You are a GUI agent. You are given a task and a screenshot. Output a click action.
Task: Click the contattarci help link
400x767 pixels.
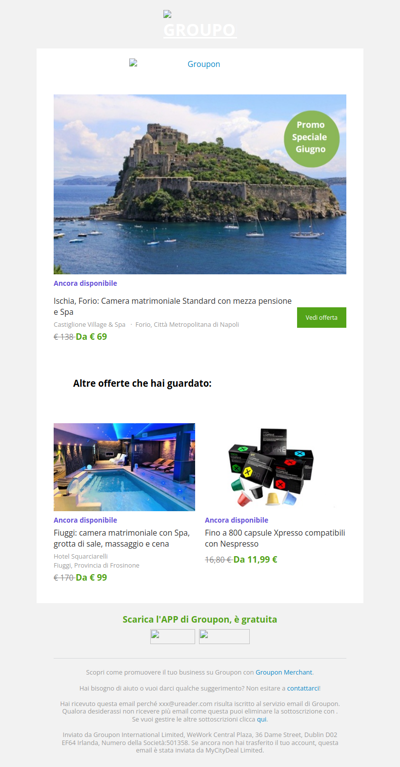coord(303,688)
